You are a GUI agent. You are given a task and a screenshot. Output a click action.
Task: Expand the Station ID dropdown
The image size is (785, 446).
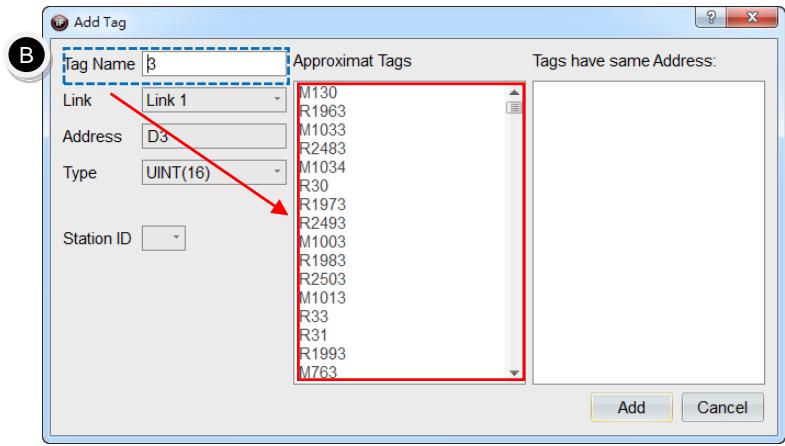click(x=164, y=238)
